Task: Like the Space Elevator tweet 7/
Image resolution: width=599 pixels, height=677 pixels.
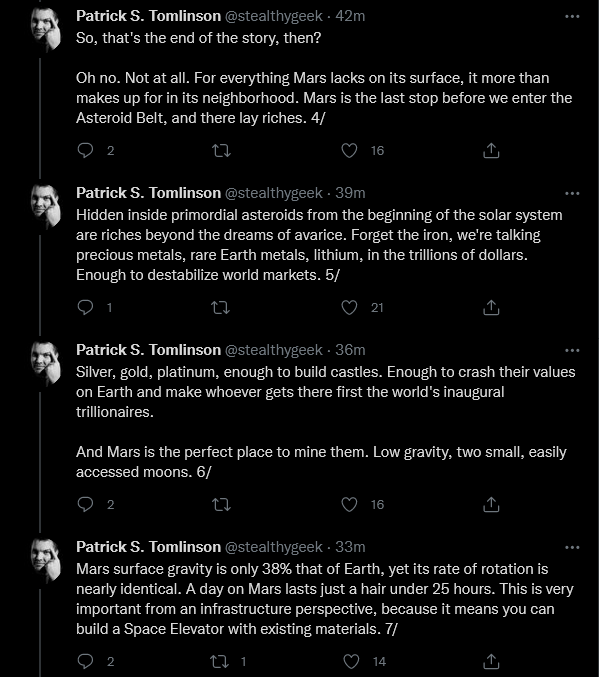Action: point(351,661)
